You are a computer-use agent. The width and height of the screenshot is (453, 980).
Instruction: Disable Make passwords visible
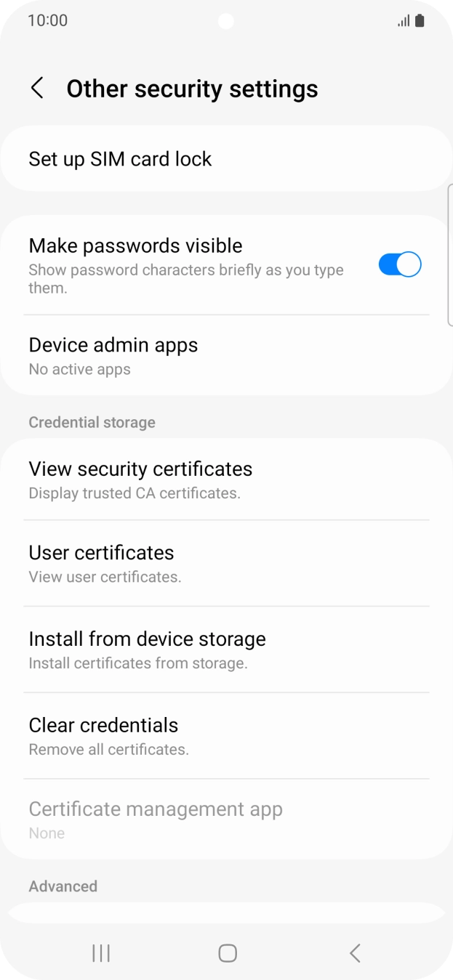click(399, 264)
